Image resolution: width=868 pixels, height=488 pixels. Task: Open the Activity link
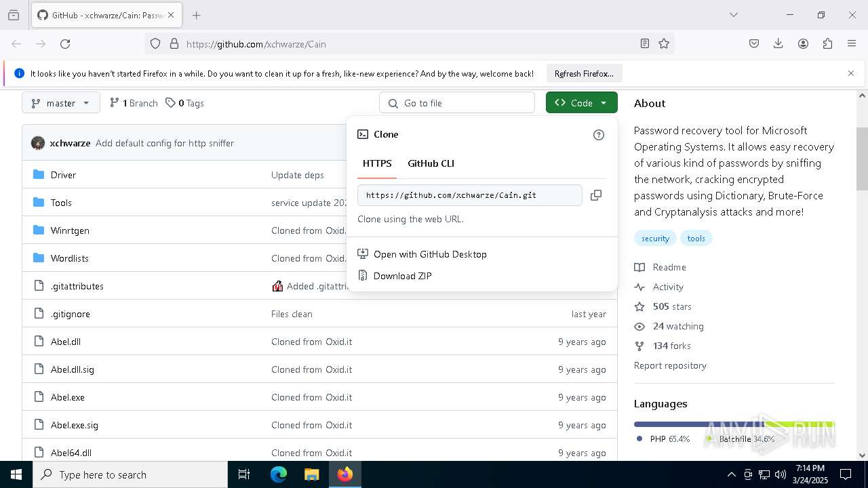pos(668,287)
